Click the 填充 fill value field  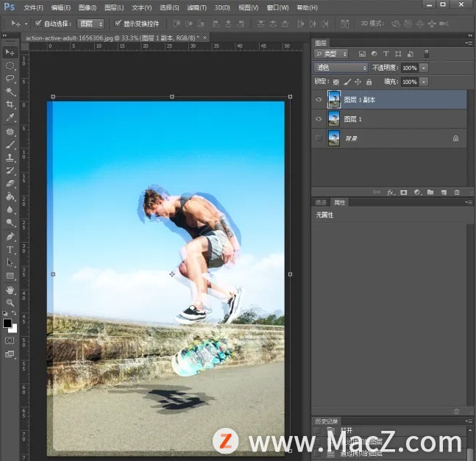pyautogui.click(x=409, y=82)
